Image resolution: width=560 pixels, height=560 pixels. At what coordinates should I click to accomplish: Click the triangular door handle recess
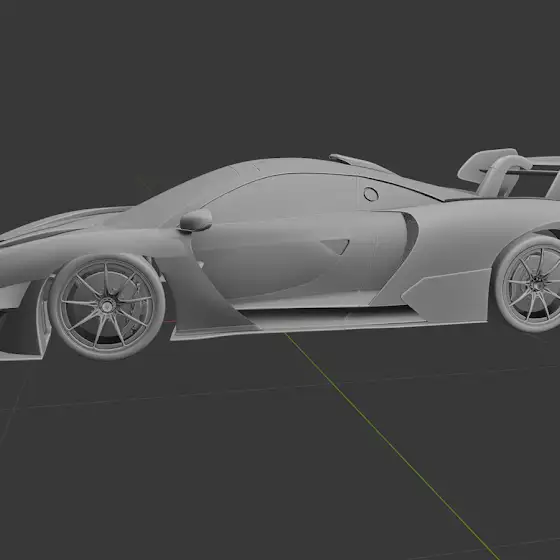pos(335,247)
